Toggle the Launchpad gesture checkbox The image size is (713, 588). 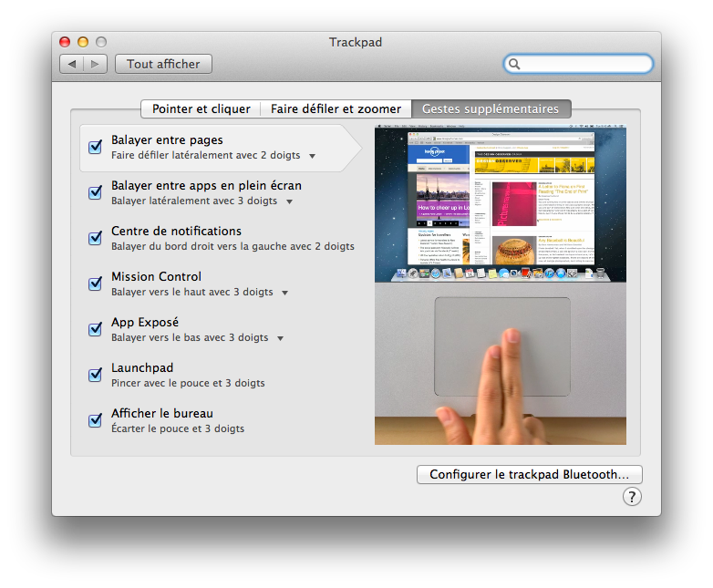(95, 375)
